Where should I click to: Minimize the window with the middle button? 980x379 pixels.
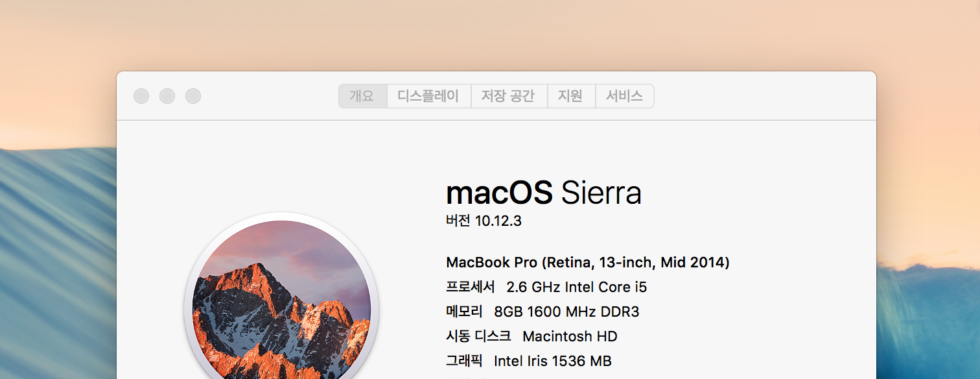[x=167, y=96]
